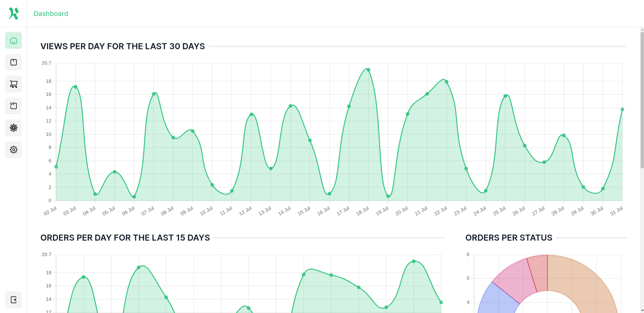Click the scrollbar up arrow
The height and width of the screenshot is (313, 644).
pyautogui.click(x=642, y=30)
